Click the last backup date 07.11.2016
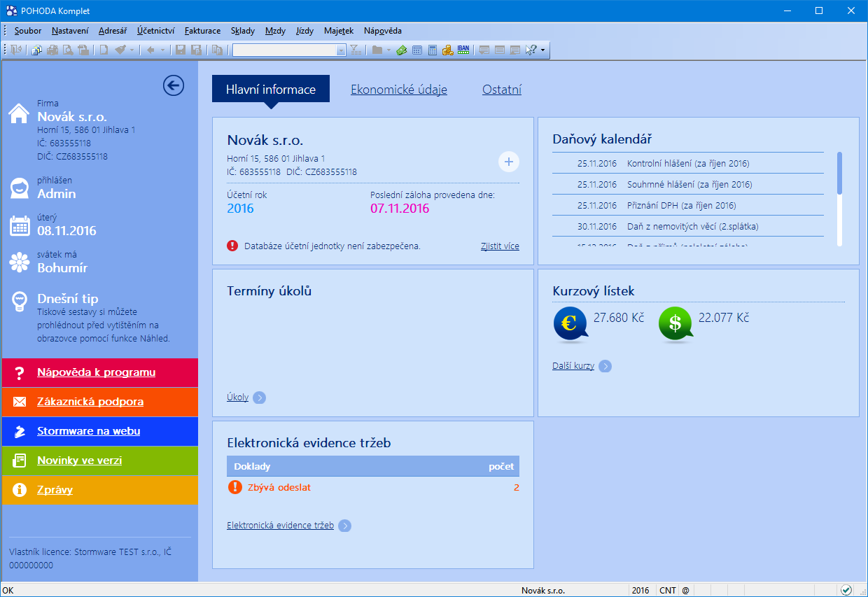 tap(400, 209)
